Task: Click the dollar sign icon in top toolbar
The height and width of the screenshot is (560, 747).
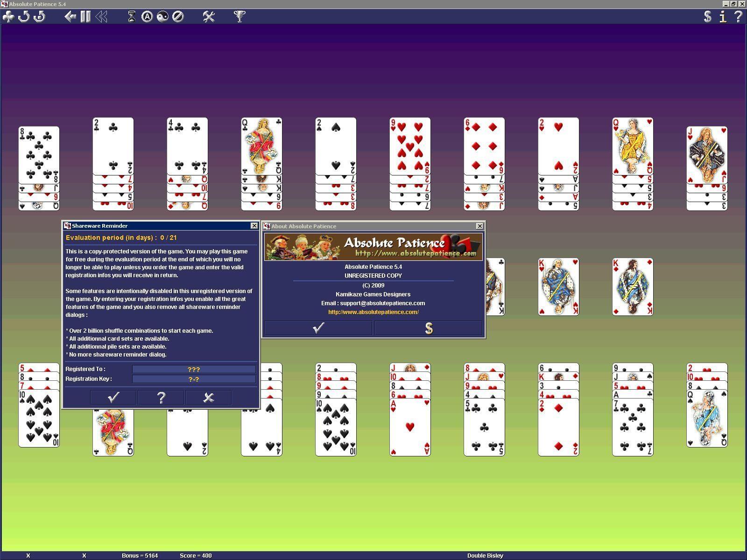Action: tap(708, 17)
